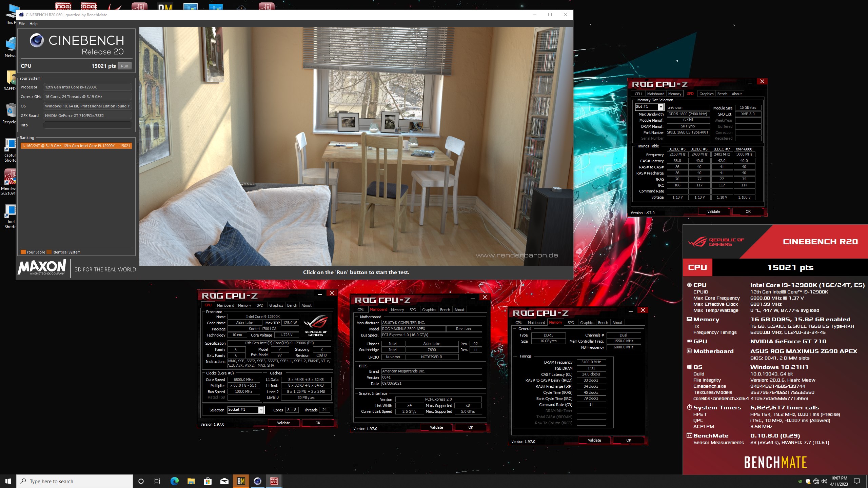Image resolution: width=868 pixels, height=488 pixels.
Task: Click OK in CPU-Z CPU window
Action: point(318,423)
